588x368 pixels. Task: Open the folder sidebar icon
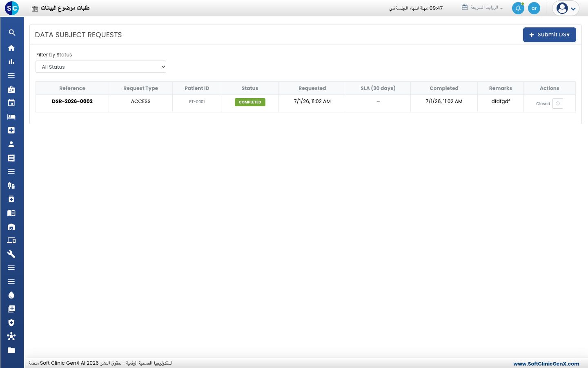(11, 350)
